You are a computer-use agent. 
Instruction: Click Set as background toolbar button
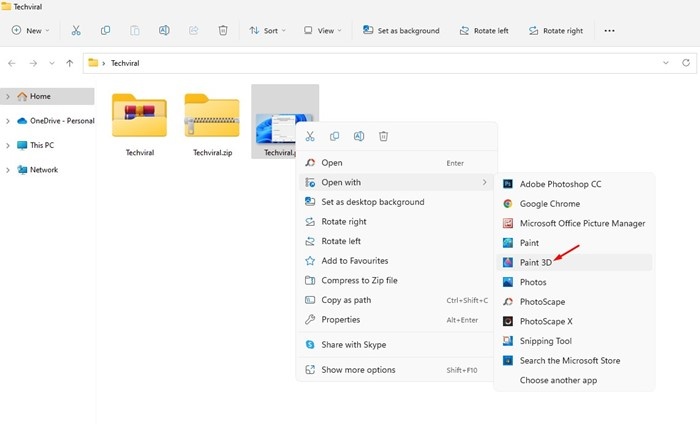point(401,30)
